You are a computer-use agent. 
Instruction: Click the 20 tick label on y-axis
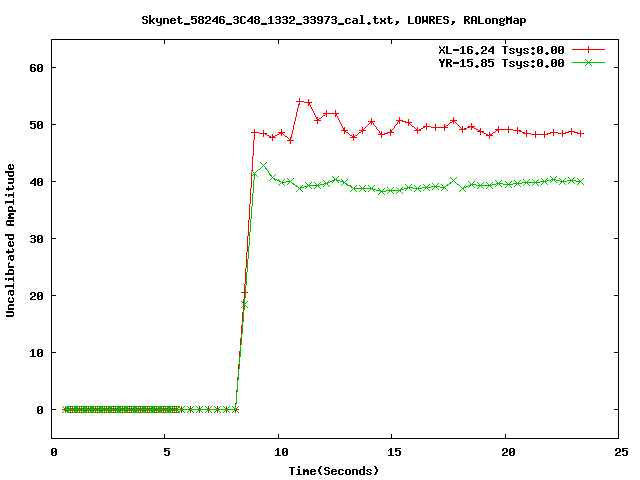point(37,296)
